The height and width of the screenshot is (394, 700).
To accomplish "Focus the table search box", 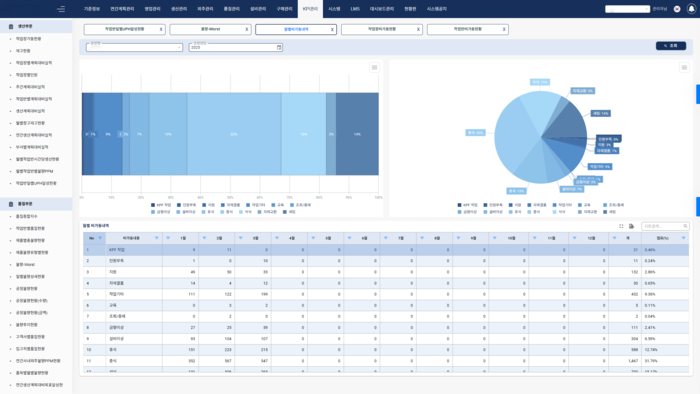I will click(665, 226).
